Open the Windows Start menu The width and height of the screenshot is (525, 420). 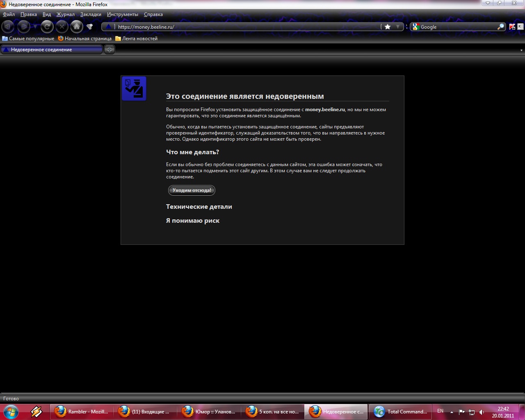[11, 411]
